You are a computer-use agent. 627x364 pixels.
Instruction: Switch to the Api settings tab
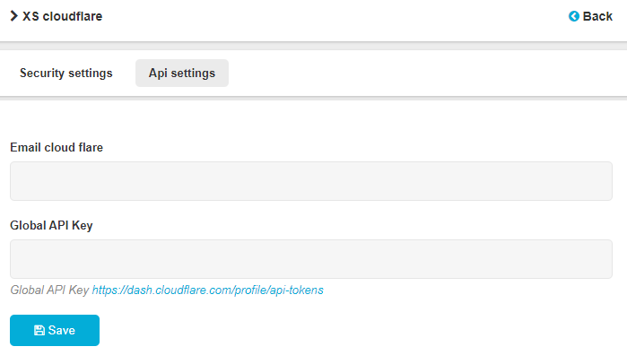click(x=182, y=73)
